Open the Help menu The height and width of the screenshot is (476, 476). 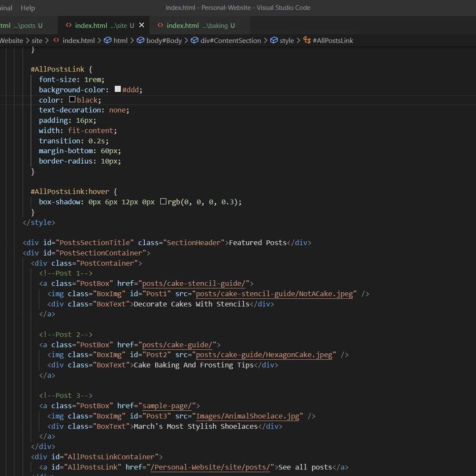[28, 8]
